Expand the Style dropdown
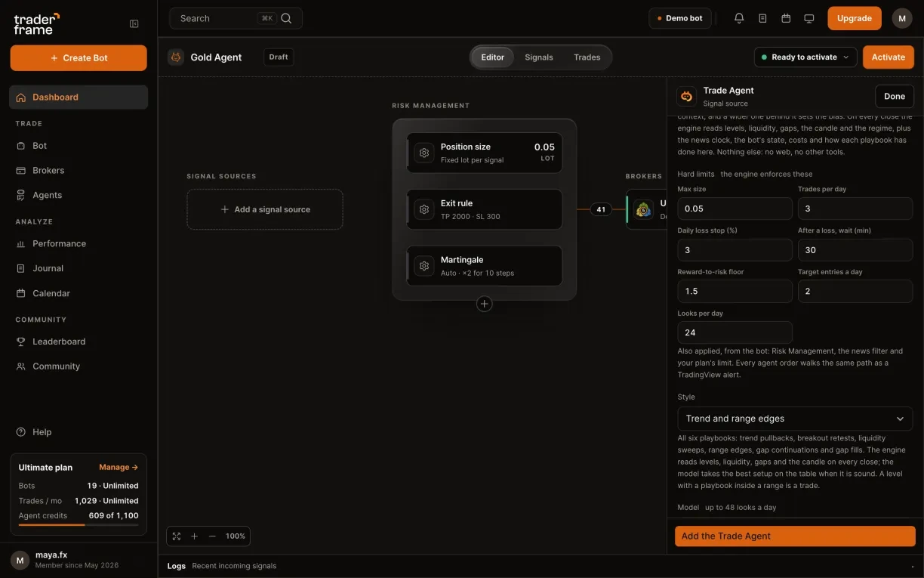This screenshot has height=578, width=924. (795, 419)
